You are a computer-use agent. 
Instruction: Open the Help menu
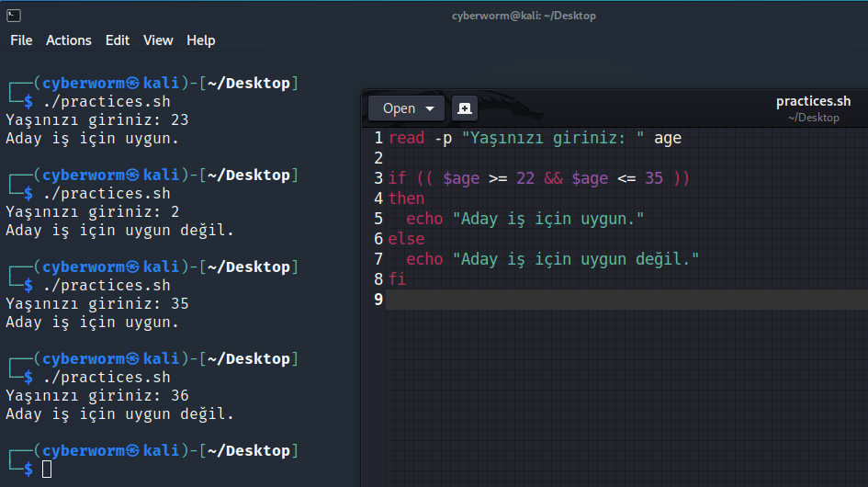pyautogui.click(x=200, y=40)
